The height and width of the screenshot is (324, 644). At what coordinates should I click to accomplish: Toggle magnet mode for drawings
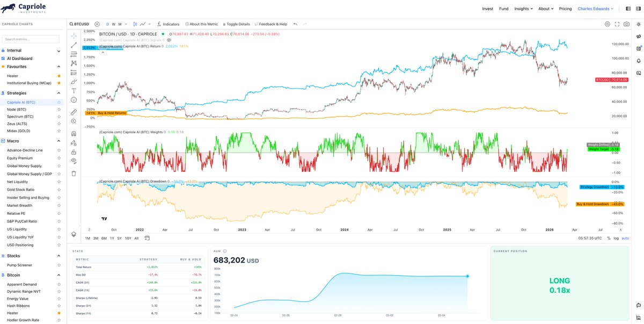[x=74, y=133]
